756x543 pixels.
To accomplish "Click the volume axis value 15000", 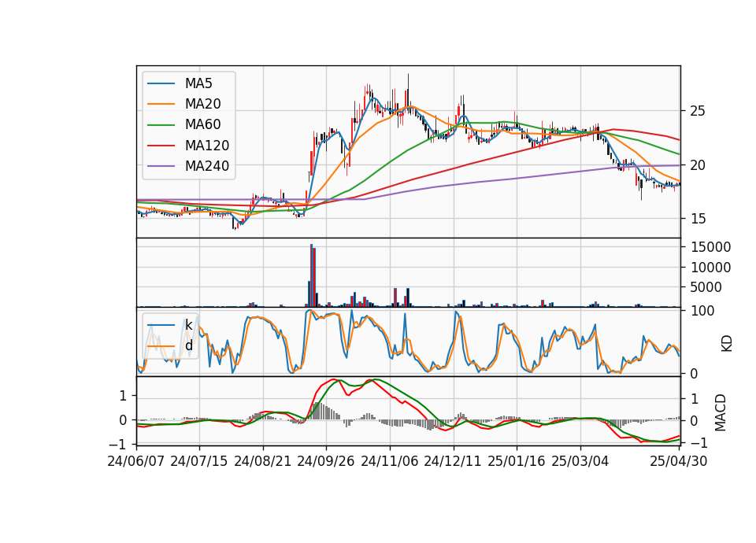I will [x=710, y=247].
